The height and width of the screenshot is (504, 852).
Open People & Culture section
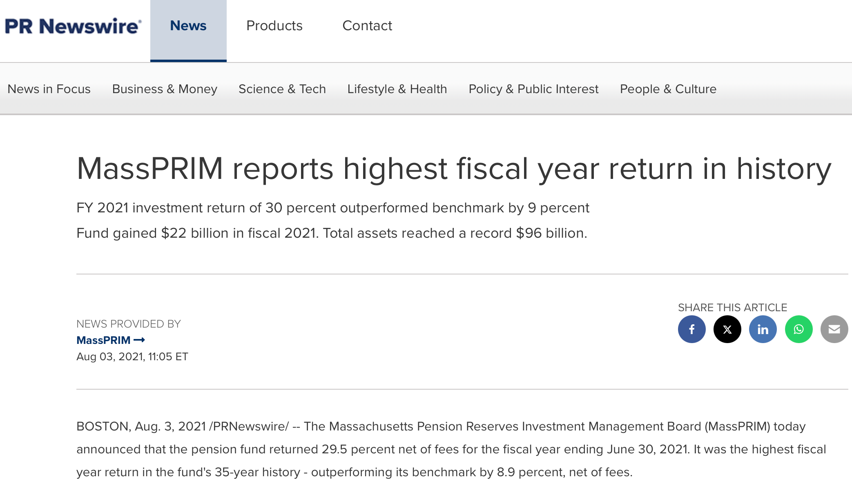[668, 89]
